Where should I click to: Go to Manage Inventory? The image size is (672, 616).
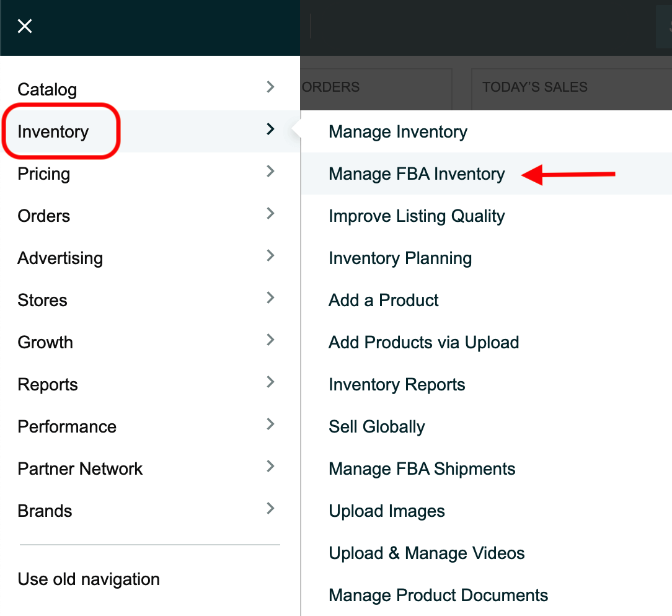point(398,131)
